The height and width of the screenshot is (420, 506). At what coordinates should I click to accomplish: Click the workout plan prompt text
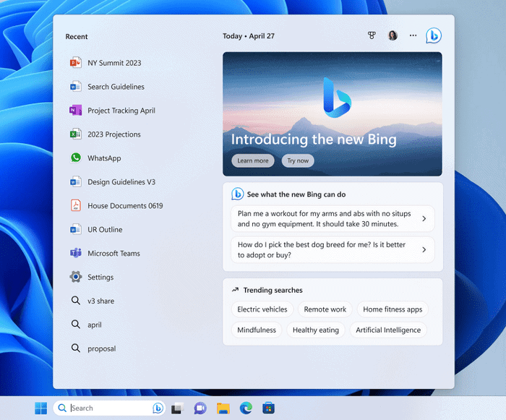[324, 218]
